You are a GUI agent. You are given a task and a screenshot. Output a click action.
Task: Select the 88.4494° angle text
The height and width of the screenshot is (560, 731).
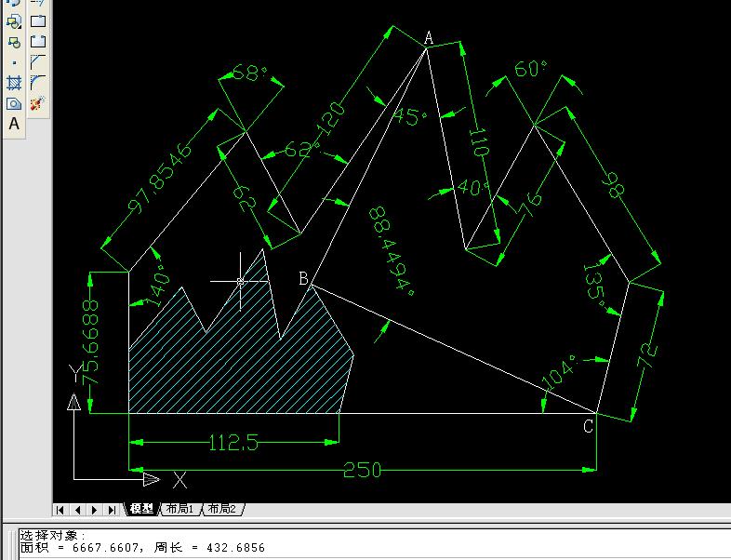pyautogui.click(x=392, y=252)
